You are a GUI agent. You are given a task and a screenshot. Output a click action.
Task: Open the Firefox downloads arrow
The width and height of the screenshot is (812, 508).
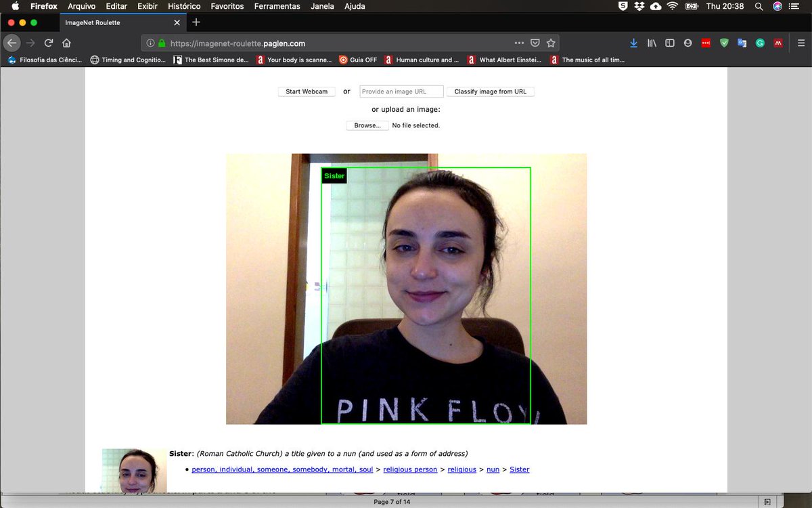634,43
